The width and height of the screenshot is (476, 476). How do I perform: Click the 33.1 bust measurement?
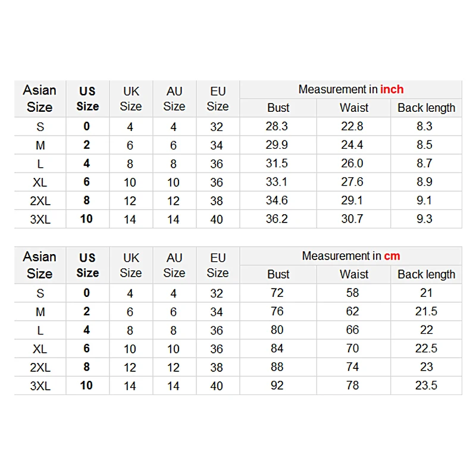tap(277, 181)
